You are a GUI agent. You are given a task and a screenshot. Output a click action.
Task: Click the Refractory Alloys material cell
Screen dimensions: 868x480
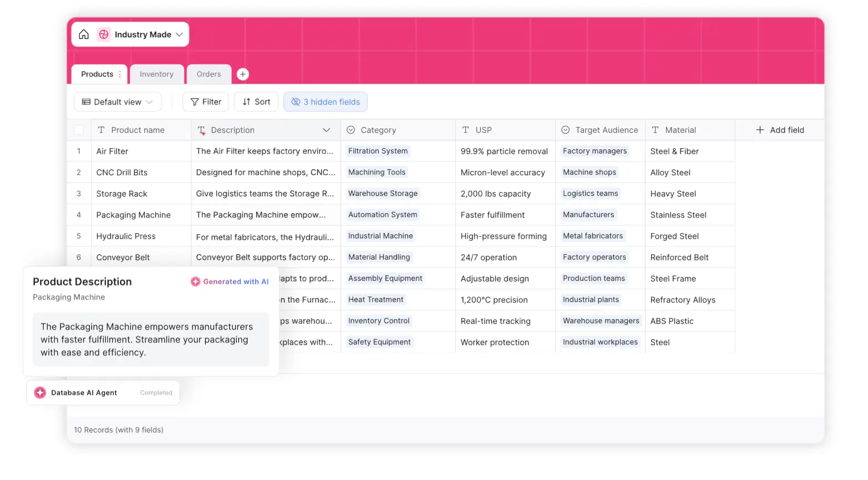point(691,300)
